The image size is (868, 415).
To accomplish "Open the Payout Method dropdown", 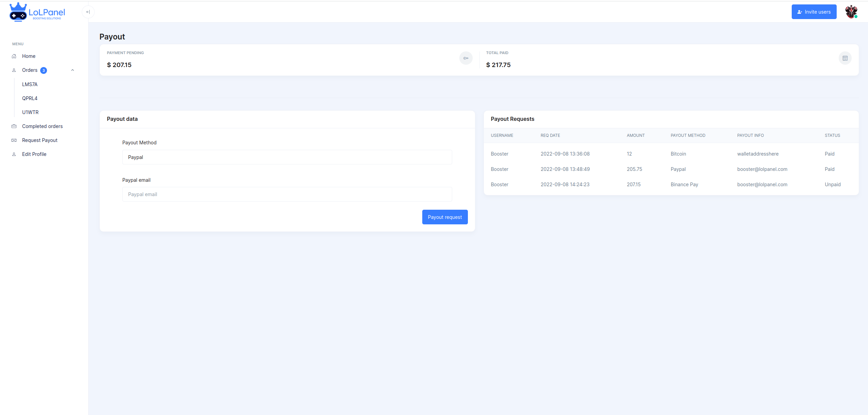I will click(287, 157).
